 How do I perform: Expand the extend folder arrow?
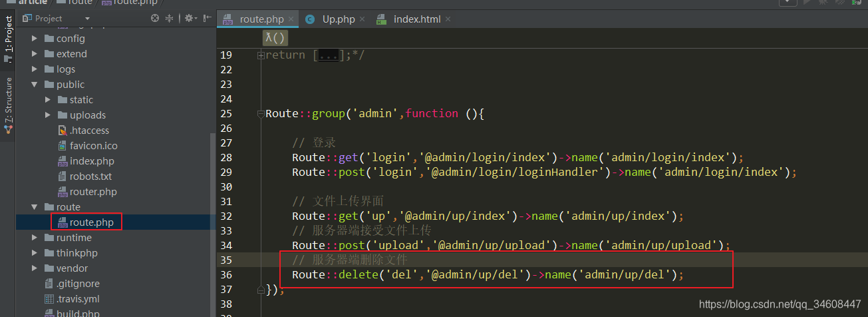point(35,54)
